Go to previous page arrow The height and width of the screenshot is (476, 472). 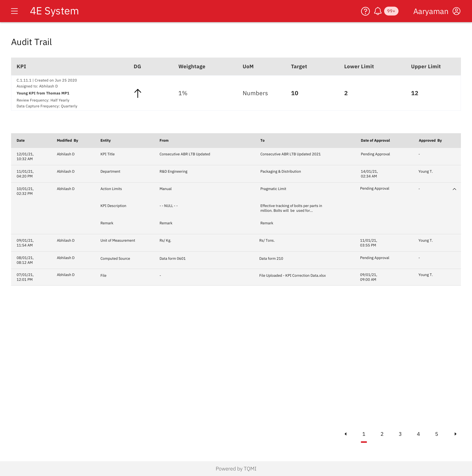(346, 434)
